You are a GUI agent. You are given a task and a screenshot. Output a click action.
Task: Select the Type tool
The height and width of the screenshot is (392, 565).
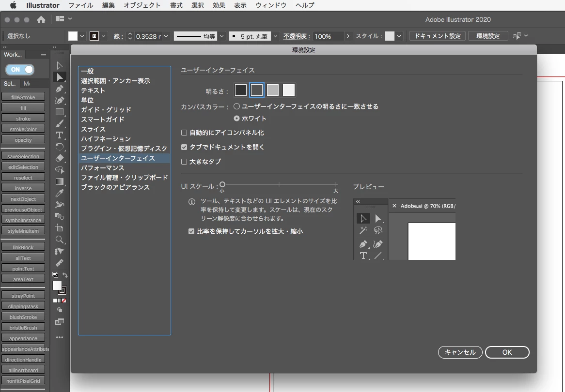60,135
